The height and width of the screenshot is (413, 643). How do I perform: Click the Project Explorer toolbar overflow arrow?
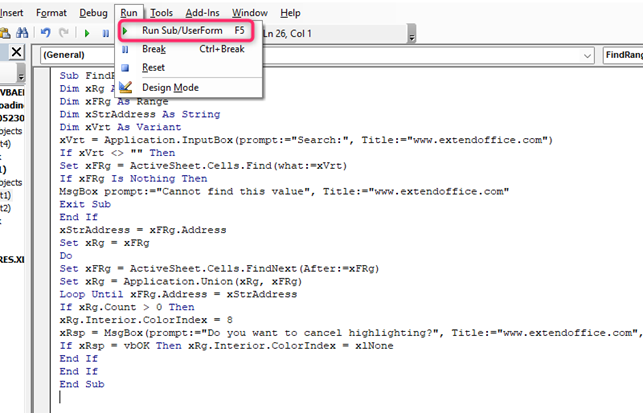coord(22,78)
